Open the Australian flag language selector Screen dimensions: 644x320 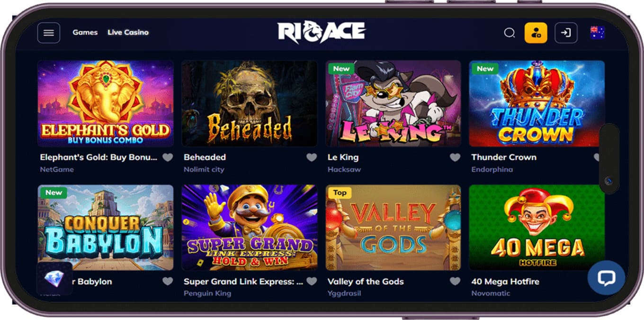pos(597,33)
